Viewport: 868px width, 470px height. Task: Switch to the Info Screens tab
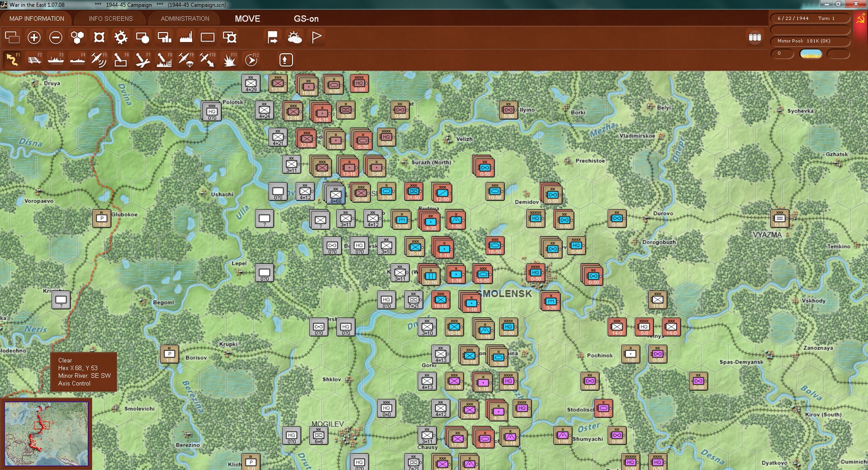(111, 19)
